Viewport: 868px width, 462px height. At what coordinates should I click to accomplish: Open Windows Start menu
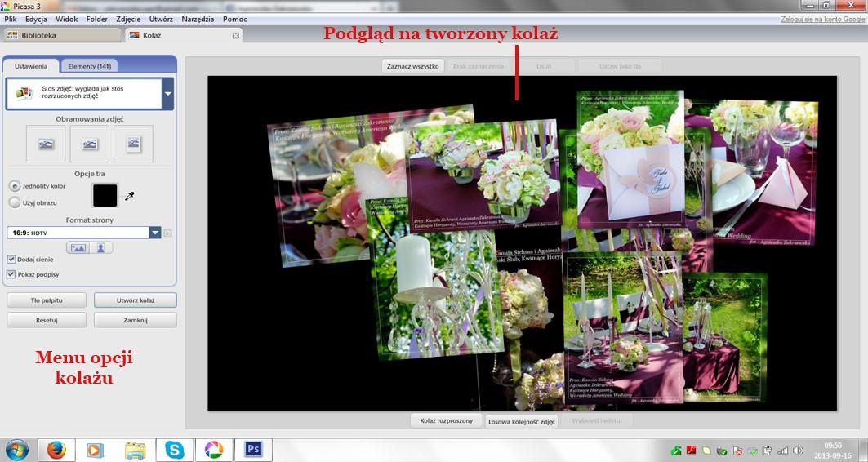(x=17, y=449)
